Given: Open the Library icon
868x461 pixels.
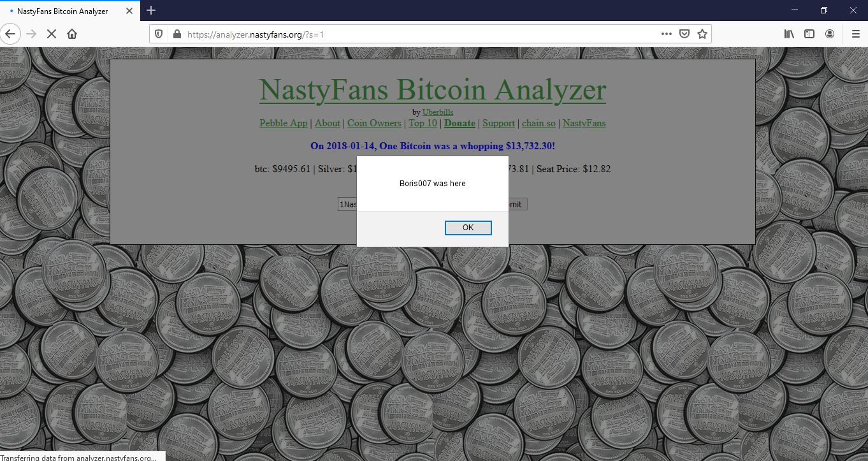Looking at the screenshot, I should pos(789,34).
